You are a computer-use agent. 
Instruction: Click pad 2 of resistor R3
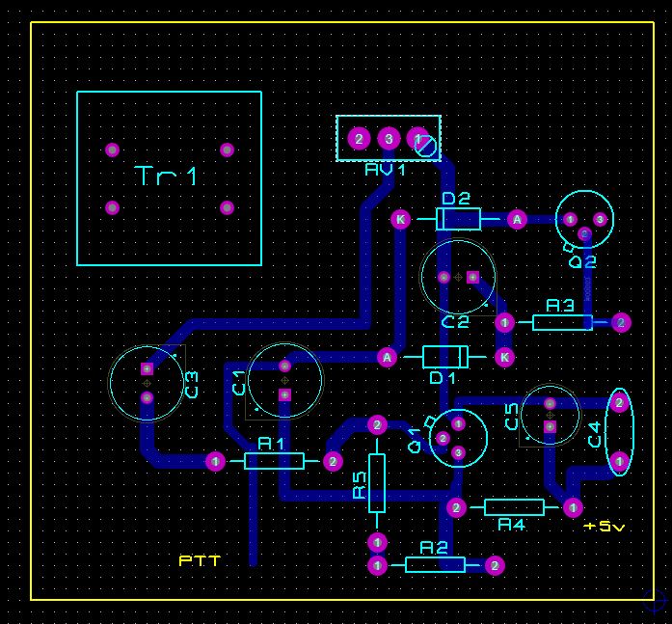(621, 322)
